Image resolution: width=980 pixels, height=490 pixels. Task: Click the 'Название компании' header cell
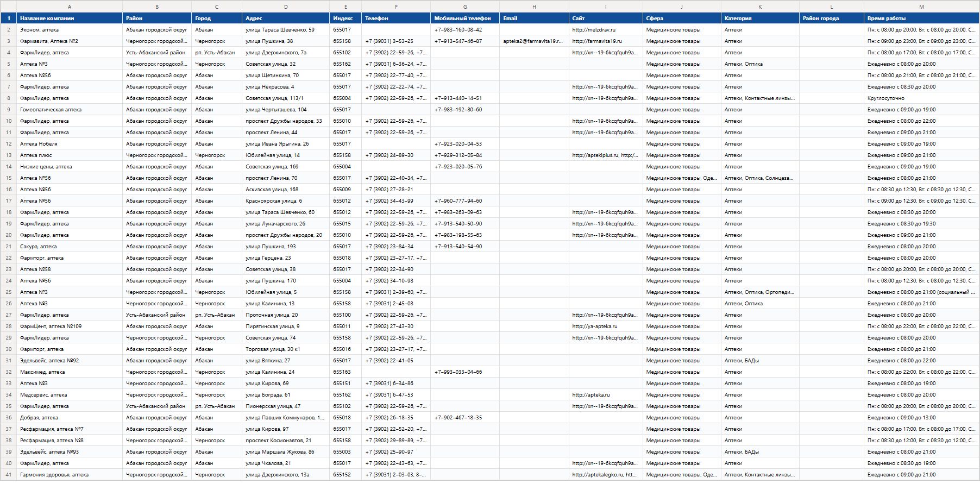coord(70,18)
